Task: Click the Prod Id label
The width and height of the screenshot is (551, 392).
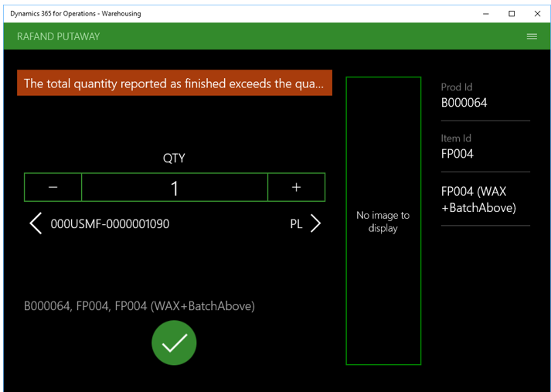Action: tap(457, 87)
